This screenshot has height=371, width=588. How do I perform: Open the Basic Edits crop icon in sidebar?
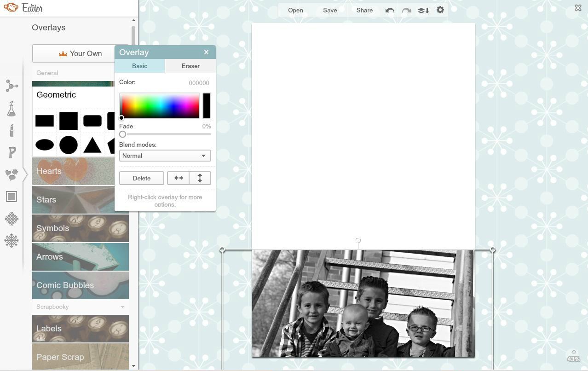click(12, 86)
